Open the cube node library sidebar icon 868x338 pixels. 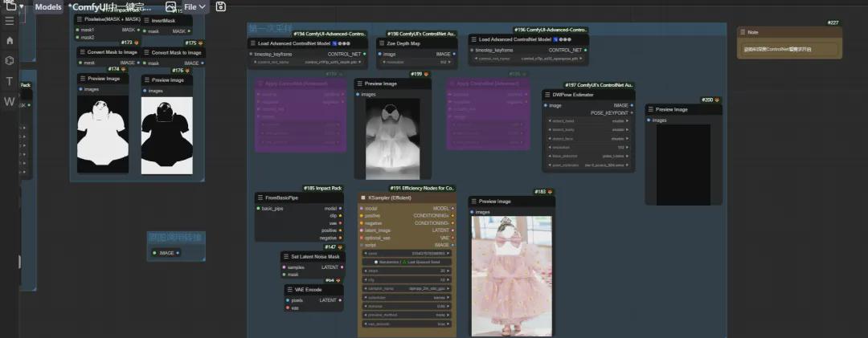click(x=10, y=60)
